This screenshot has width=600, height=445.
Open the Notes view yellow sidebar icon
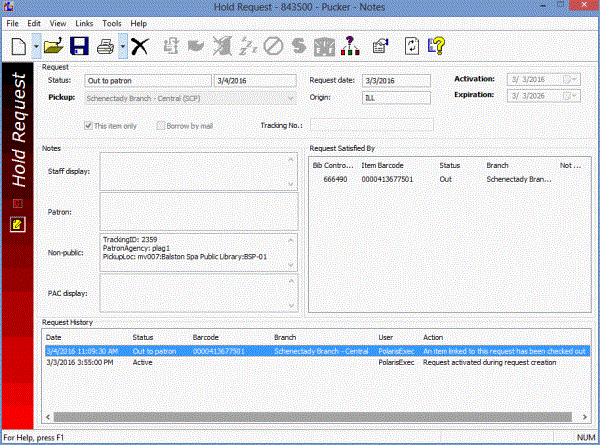click(x=16, y=225)
